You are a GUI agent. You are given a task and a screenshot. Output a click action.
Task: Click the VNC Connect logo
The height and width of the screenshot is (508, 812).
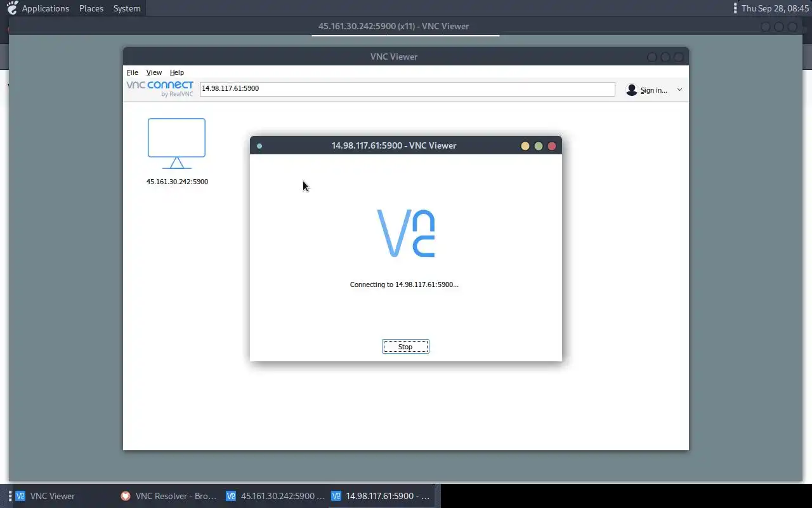point(160,89)
